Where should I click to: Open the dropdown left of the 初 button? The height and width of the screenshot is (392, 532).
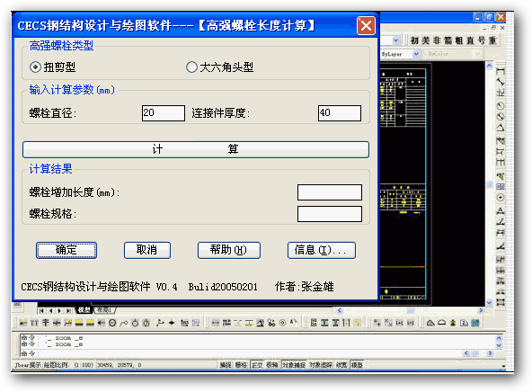[395, 40]
